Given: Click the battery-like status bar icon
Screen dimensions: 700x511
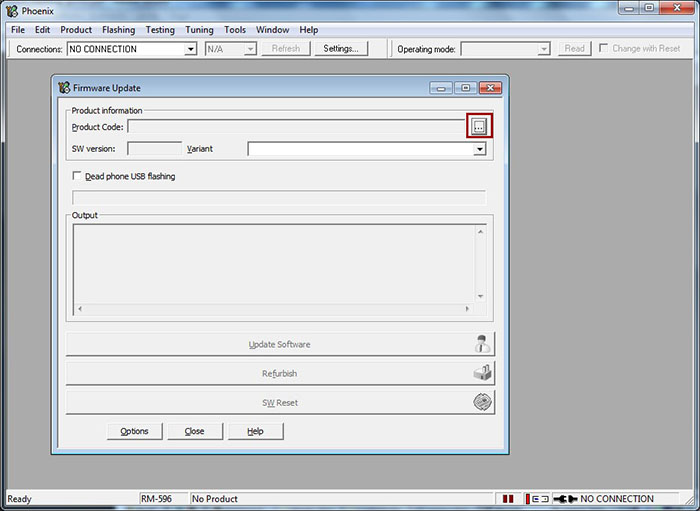Looking at the screenshot, I should 537,499.
